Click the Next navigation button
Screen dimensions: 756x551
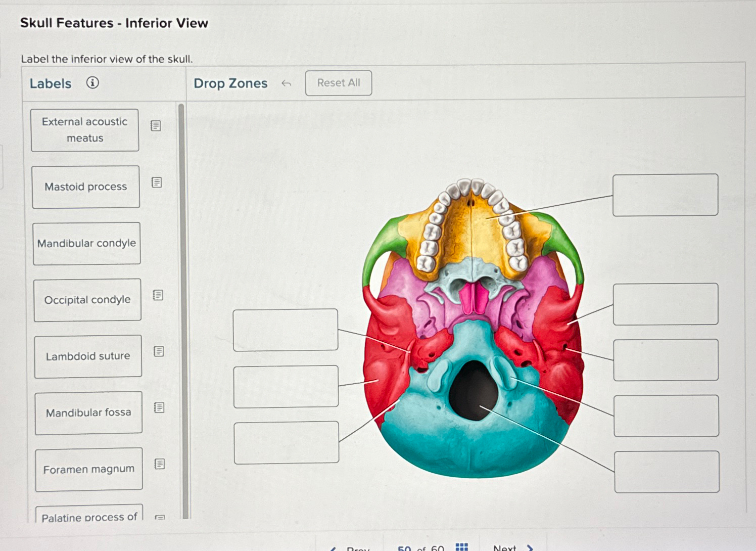(506, 547)
